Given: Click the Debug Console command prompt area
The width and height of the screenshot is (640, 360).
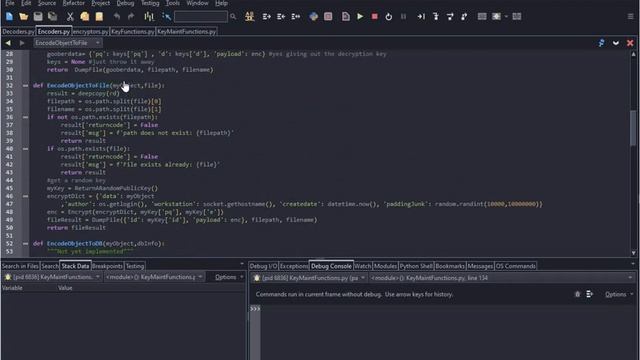Looking at the screenshot, I should [447, 332].
